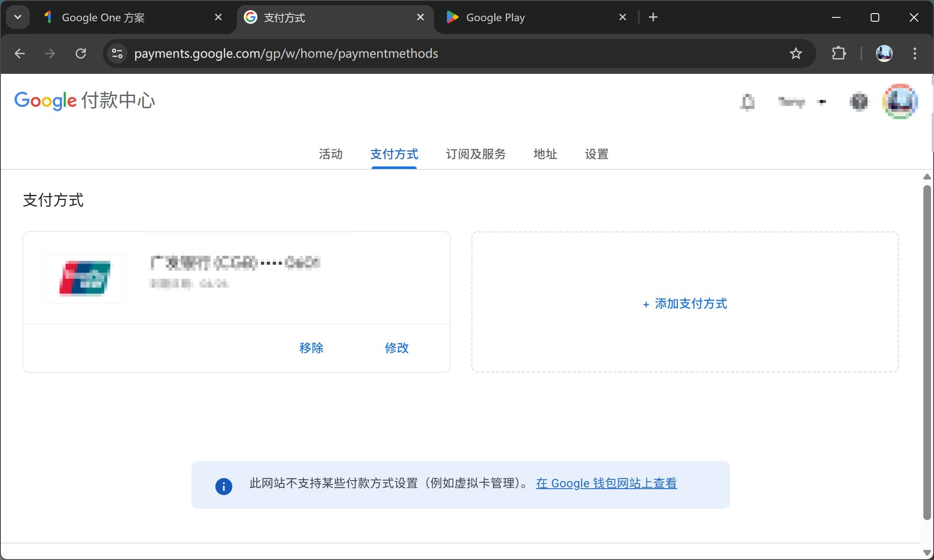The height and width of the screenshot is (560, 934).
Task: Click 移除 to remove the card
Action: (311, 348)
